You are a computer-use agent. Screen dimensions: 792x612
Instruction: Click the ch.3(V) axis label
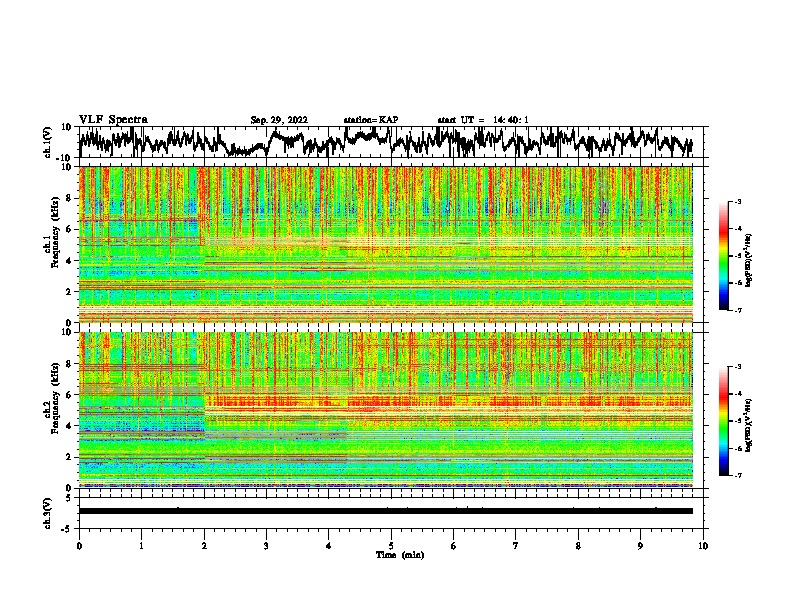tap(48, 514)
